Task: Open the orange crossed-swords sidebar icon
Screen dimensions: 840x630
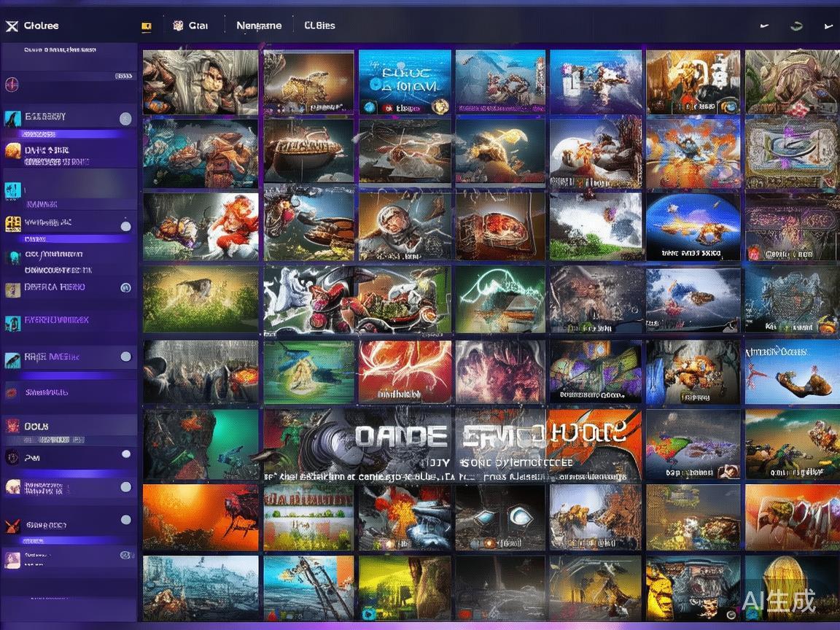Action: [12, 525]
